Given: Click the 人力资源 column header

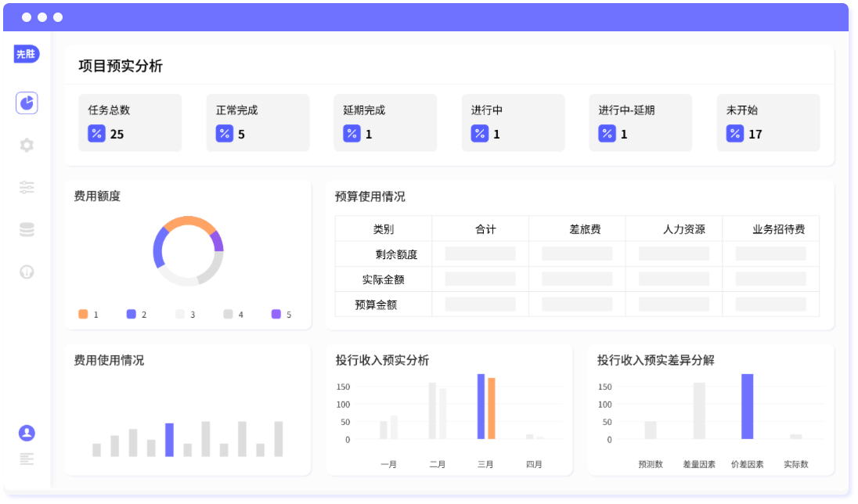Looking at the screenshot, I should pyautogui.click(x=683, y=229).
